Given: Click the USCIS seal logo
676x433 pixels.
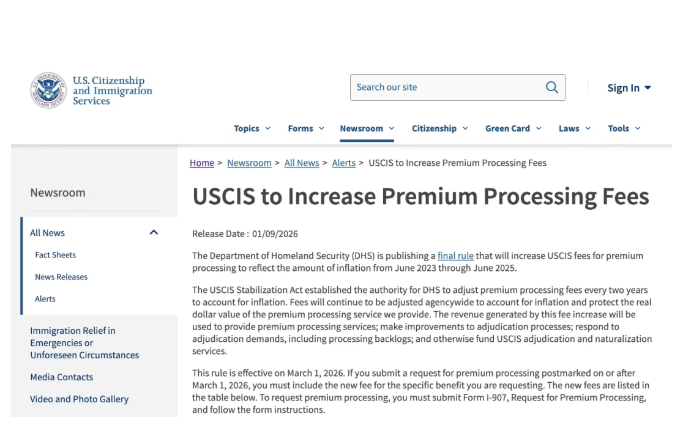Looking at the screenshot, I should tap(47, 89).
